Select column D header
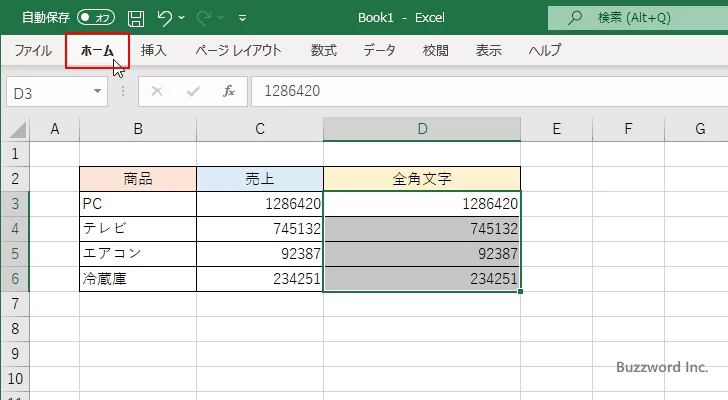 [x=422, y=129]
